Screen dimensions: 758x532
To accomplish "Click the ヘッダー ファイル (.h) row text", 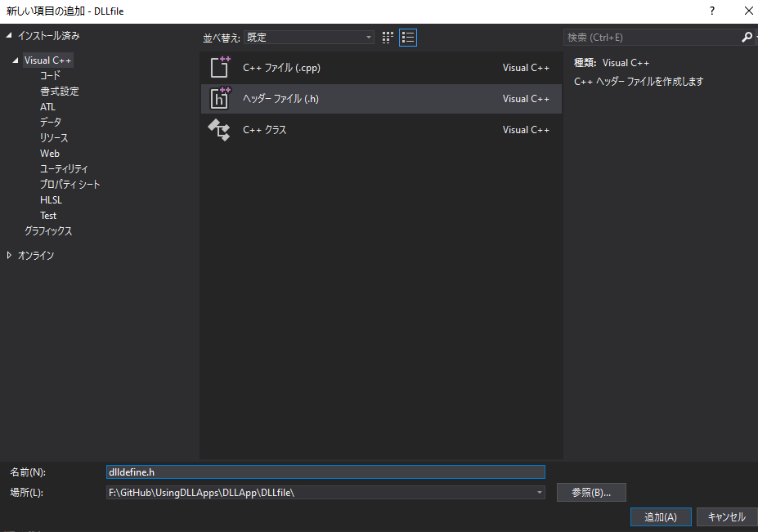I will (x=280, y=99).
